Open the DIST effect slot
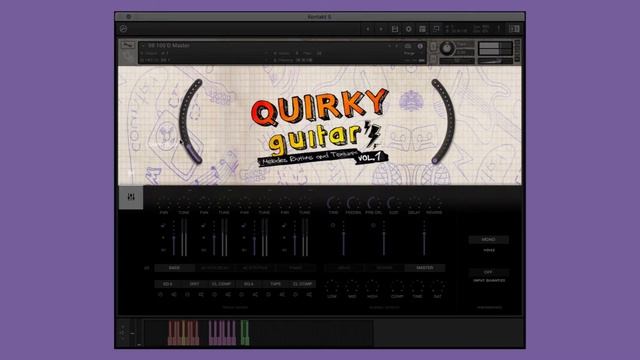 click(x=194, y=284)
